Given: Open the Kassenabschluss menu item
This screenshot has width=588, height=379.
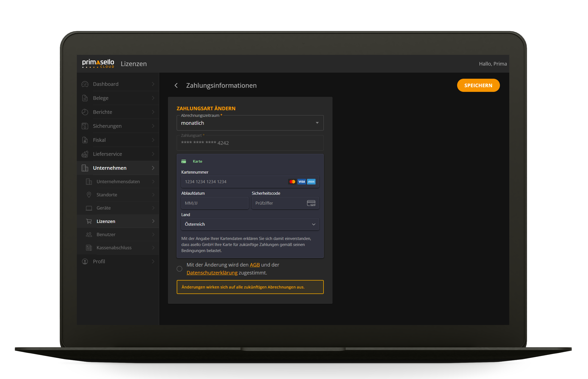Looking at the screenshot, I should pos(114,247).
